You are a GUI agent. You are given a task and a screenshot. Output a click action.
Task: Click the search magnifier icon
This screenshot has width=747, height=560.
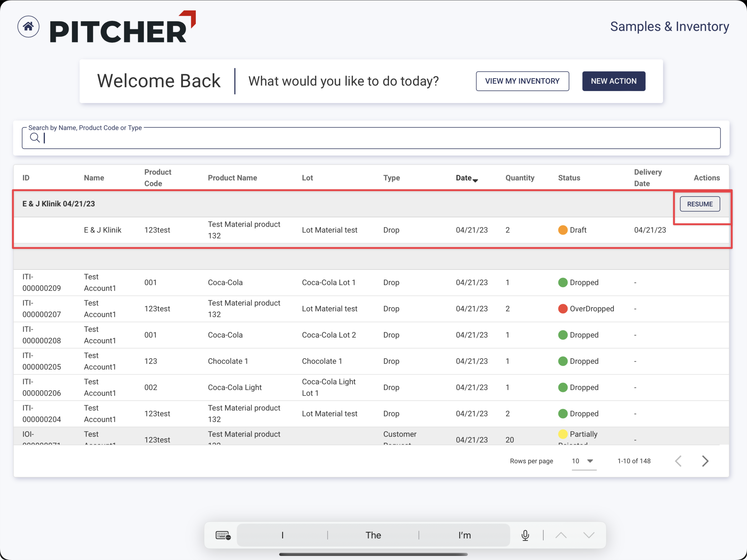coord(35,138)
